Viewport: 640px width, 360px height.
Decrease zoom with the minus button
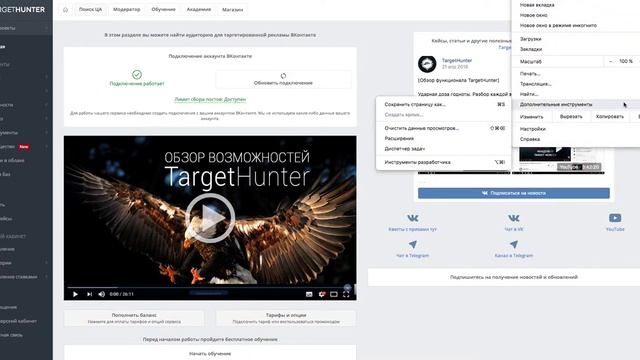click(x=610, y=61)
